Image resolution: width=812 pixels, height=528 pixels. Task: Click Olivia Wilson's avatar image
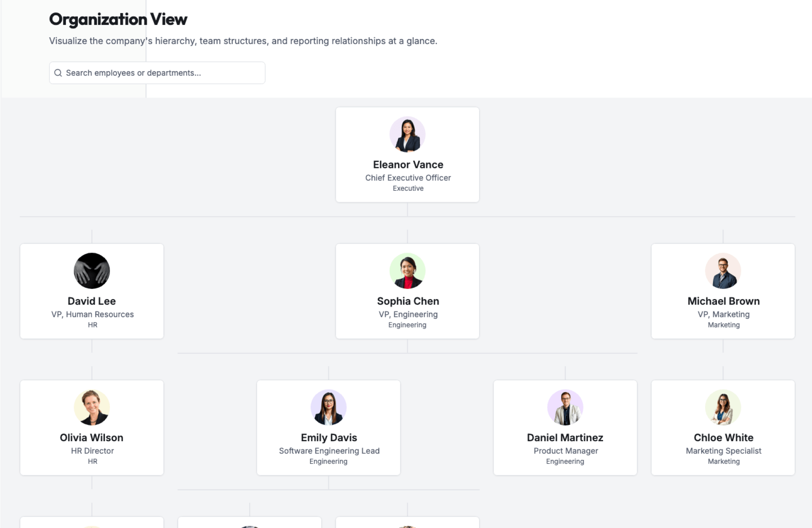click(x=92, y=407)
